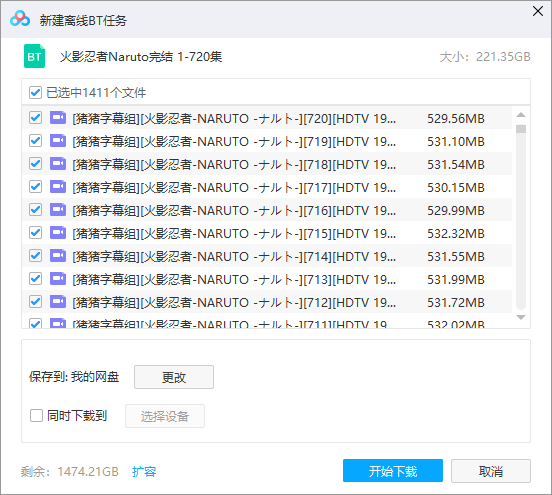
Task: Select the episode [716] file name
Action: click(234, 211)
